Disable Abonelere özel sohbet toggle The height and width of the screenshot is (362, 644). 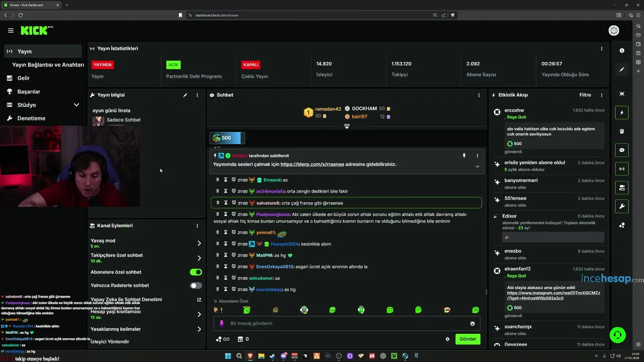click(196, 272)
